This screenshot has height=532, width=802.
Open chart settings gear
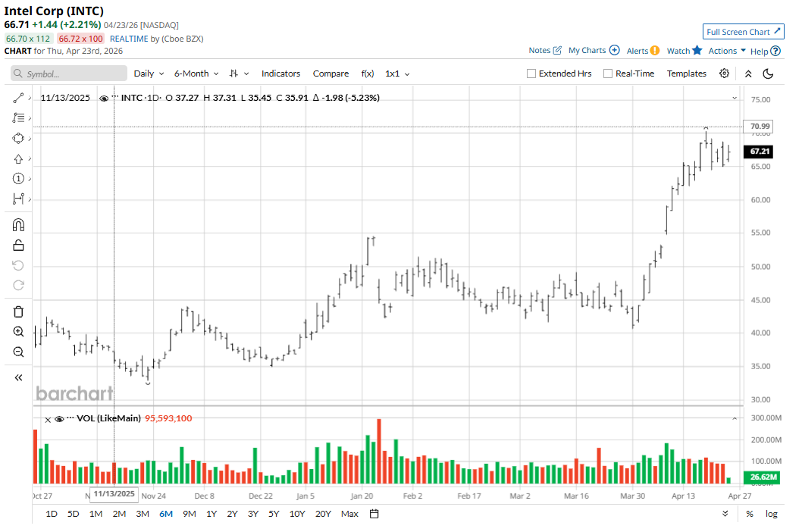tap(724, 74)
